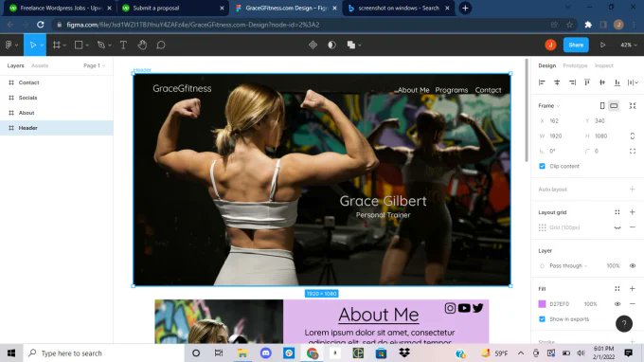Viewport: 644px width, 362px height.
Task: Switch to Layers tab
Action: (15, 65)
